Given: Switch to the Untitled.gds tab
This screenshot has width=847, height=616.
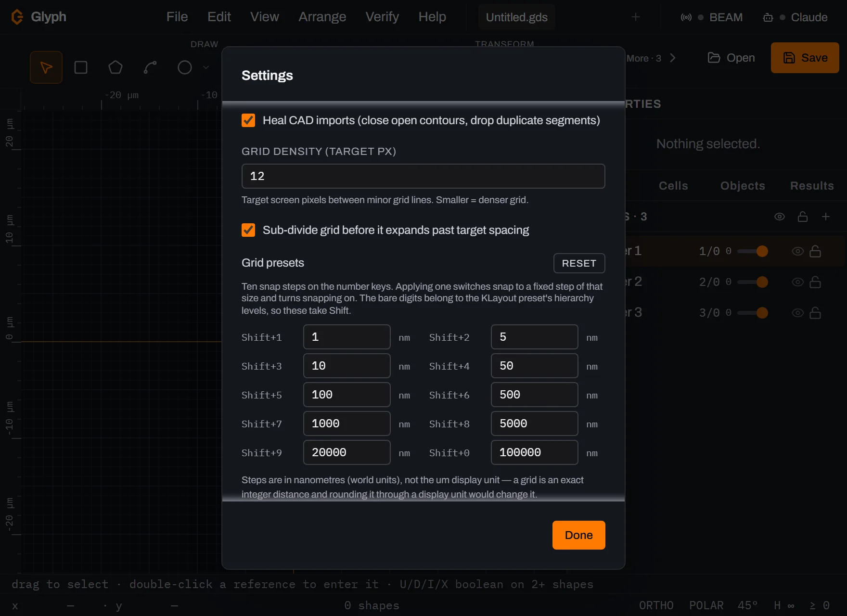Looking at the screenshot, I should 517,17.
